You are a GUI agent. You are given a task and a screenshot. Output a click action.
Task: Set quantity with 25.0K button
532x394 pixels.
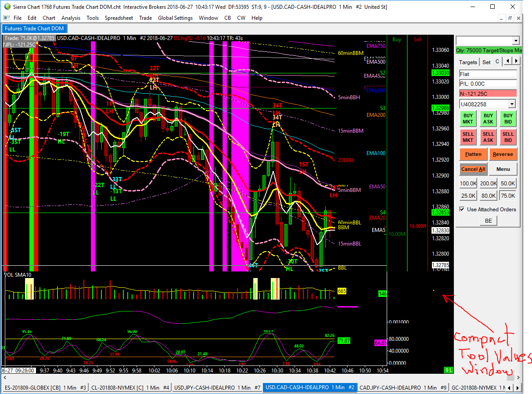pyautogui.click(x=468, y=196)
